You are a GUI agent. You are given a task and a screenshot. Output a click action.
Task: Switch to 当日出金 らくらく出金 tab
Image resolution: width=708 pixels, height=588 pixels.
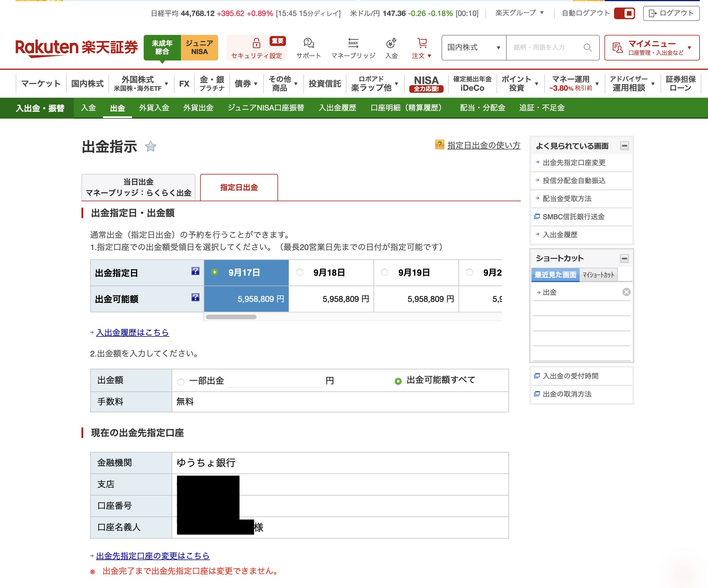click(138, 187)
